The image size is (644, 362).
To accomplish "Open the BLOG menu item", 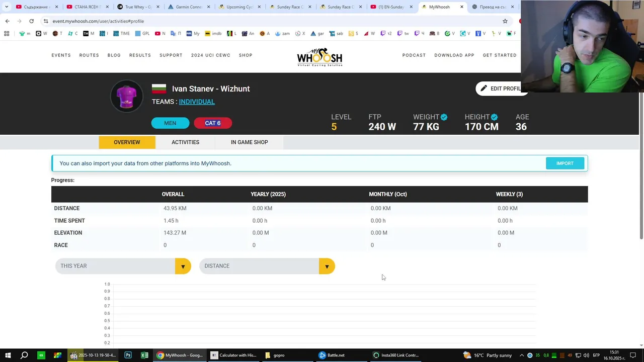I will (x=114, y=55).
